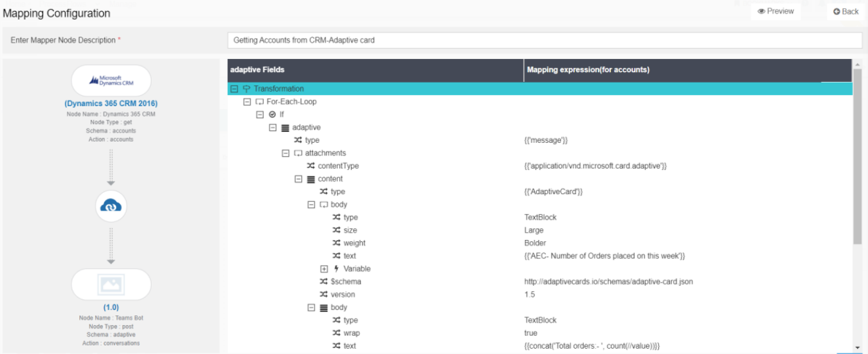Click the If condition check icon

point(272,115)
